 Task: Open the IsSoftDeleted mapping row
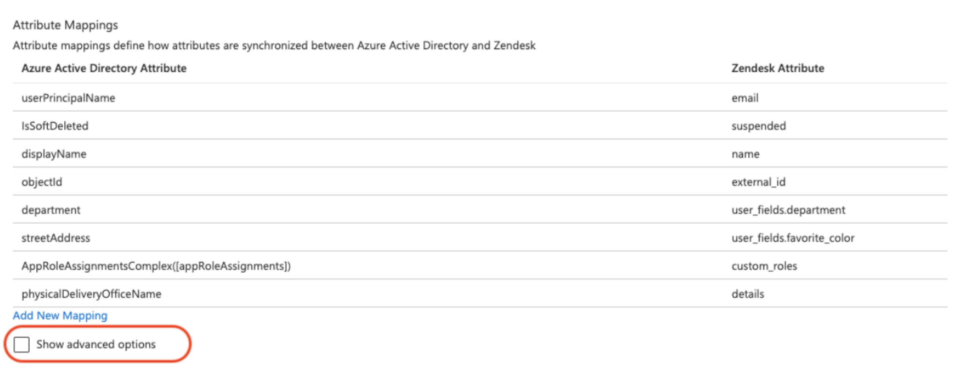[x=55, y=126]
